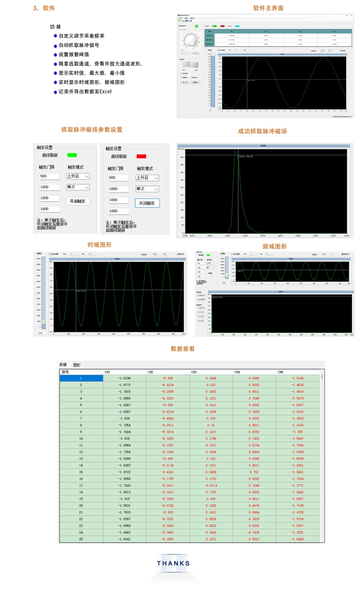This screenshot has width=364, height=591.
Task: Click the green status indicator in main interface
Action: 196,26
